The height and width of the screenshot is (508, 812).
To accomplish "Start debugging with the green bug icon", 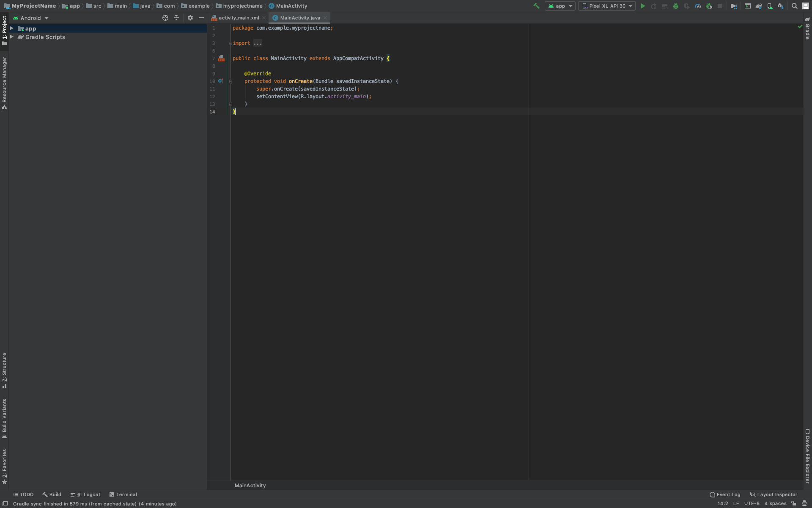I will 676,6.
